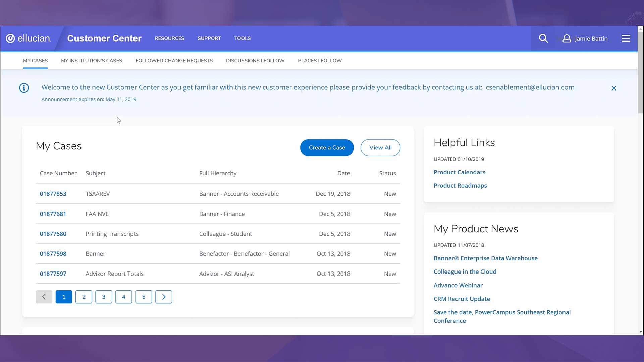Click the Colleague - Student hierarchy cell

pos(225,234)
